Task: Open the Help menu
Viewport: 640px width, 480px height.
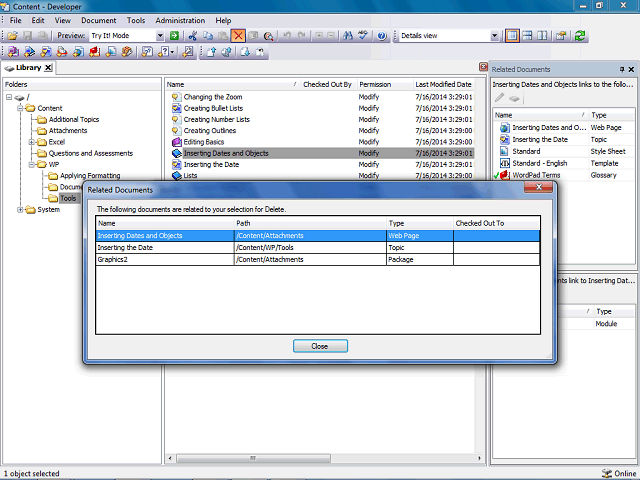Action: point(223,20)
